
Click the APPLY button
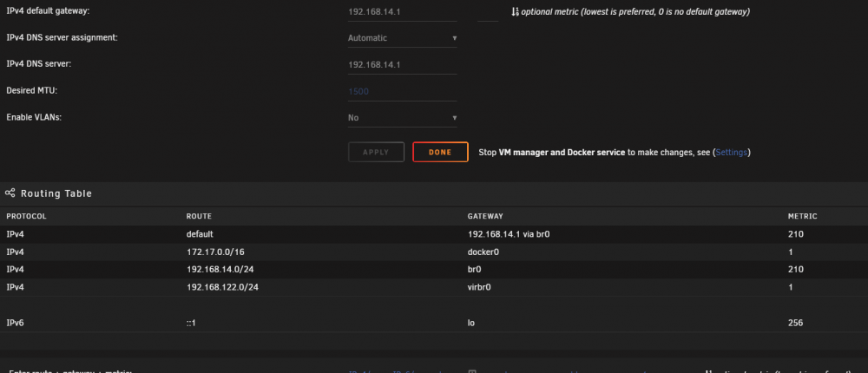point(376,152)
